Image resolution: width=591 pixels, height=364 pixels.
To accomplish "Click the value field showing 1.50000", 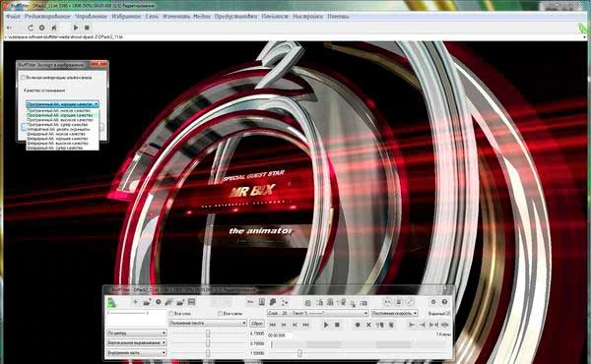I will point(257,353).
